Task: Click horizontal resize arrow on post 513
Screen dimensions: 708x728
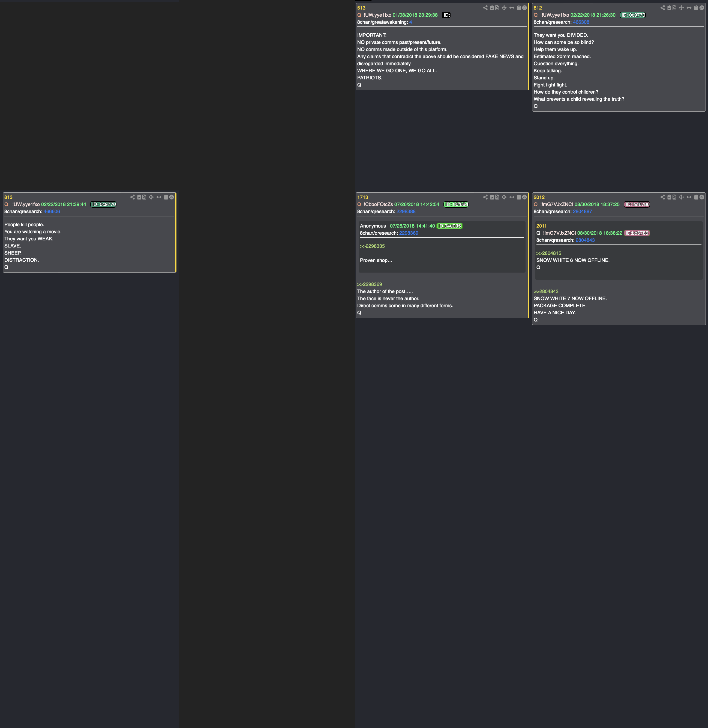Action: (x=512, y=8)
